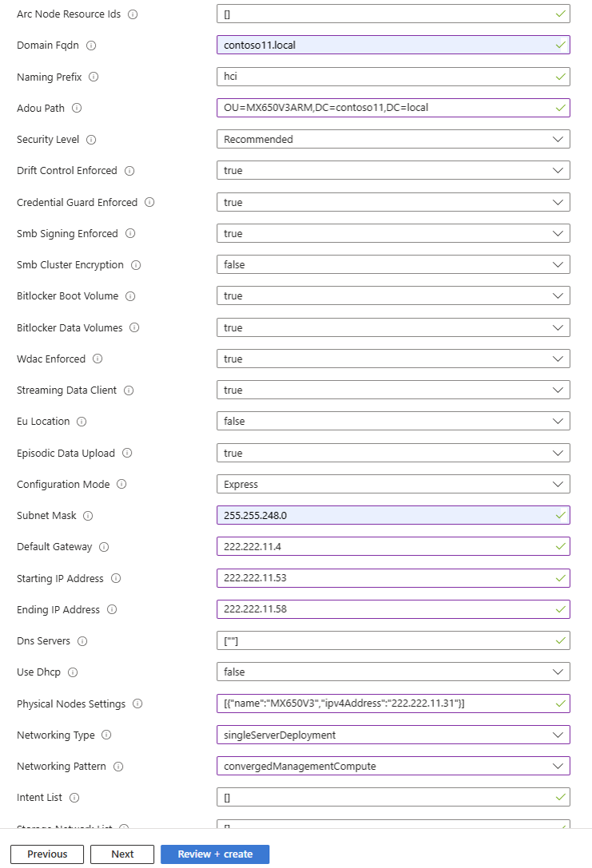This screenshot has height=868, width=592.
Task: Show info tooltip for Security Level
Action: (x=91, y=140)
